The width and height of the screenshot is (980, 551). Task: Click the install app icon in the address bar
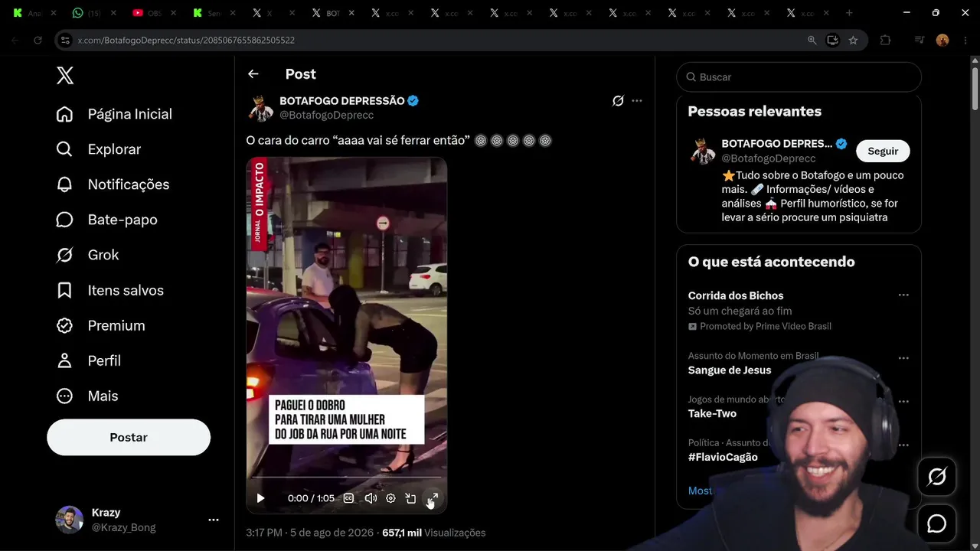832,40
